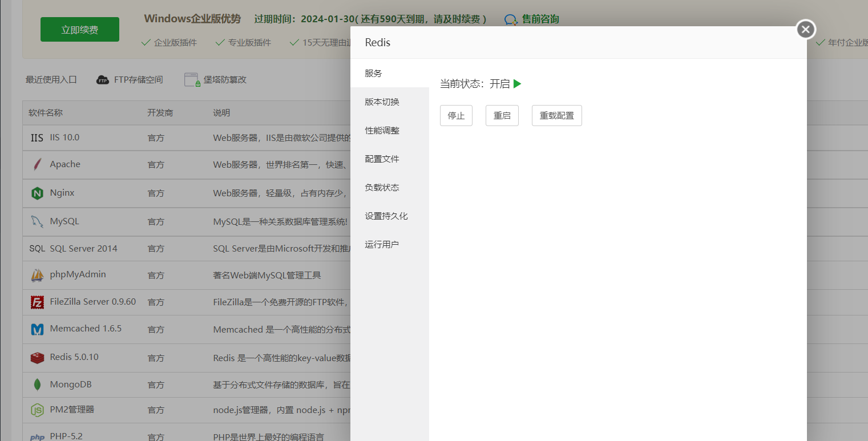868x441 pixels.
Task: Click the 过期时间 2024-01-30 expiry notice
Action: [370, 19]
